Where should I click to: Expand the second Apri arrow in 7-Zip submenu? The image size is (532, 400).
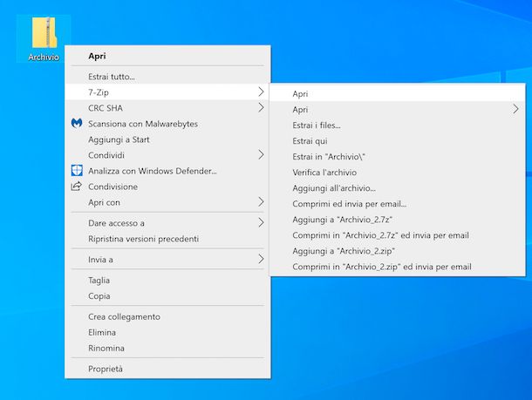[515, 109]
